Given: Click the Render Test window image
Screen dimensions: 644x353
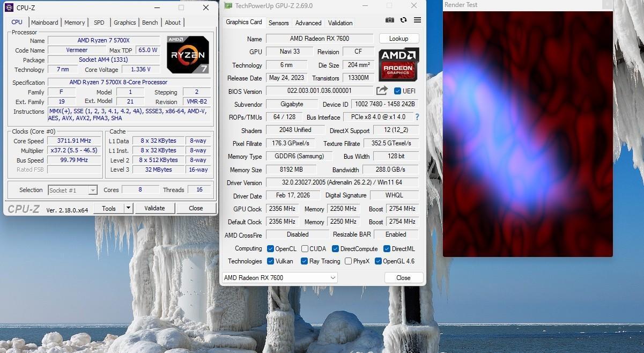Looking at the screenshot, I should (x=528, y=134).
